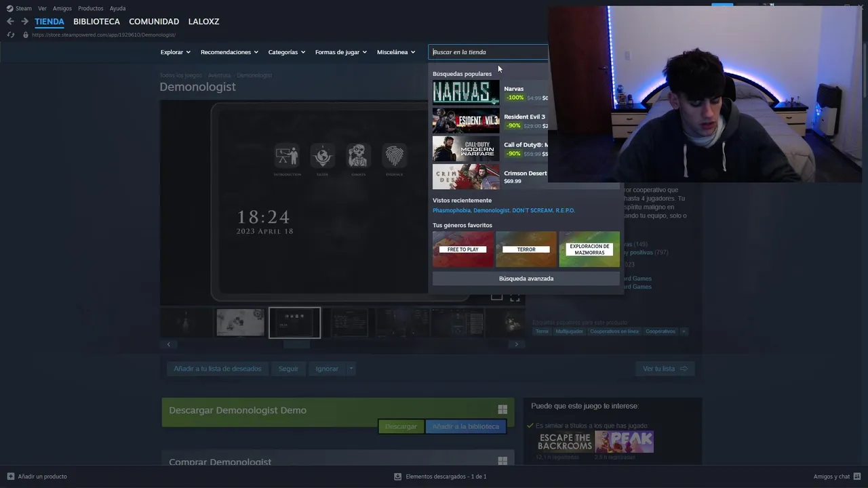Expand the Formas de jugar dropdown
The height and width of the screenshot is (488, 868).
point(341,52)
